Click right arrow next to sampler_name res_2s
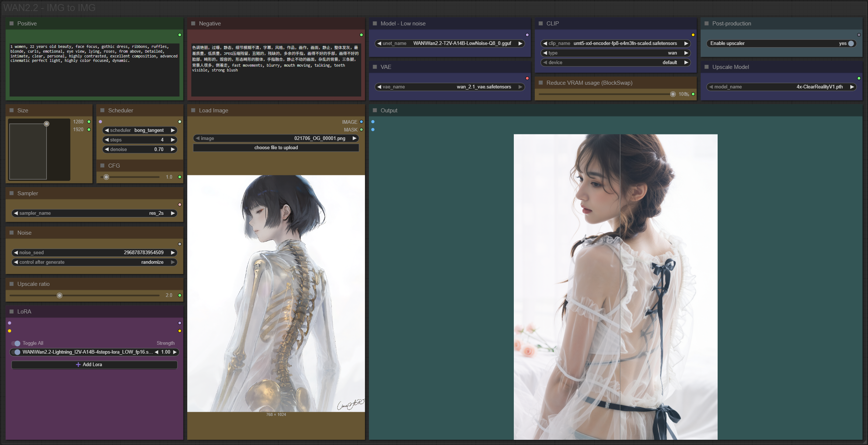This screenshot has height=445, width=868. click(172, 213)
